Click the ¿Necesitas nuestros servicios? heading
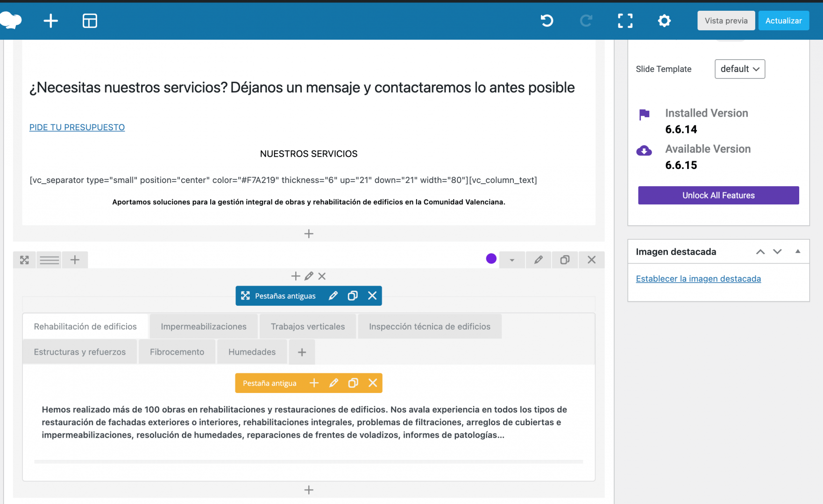This screenshot has height=504, width=823. click(x=302, y=88)
